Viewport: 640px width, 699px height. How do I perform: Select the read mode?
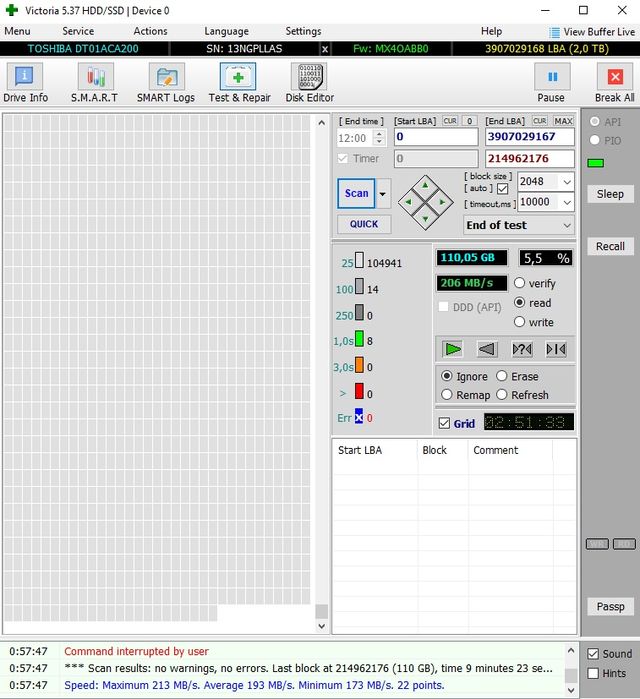(x=519, y=302)
